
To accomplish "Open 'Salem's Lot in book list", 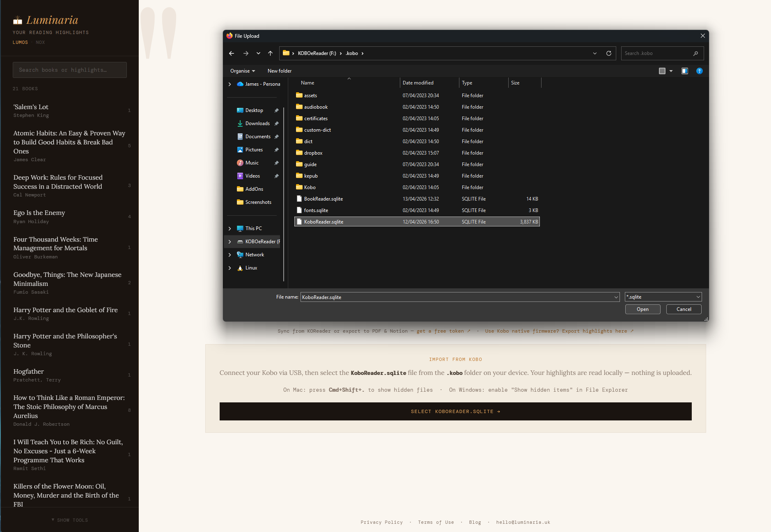I will [x=70, y=111].
